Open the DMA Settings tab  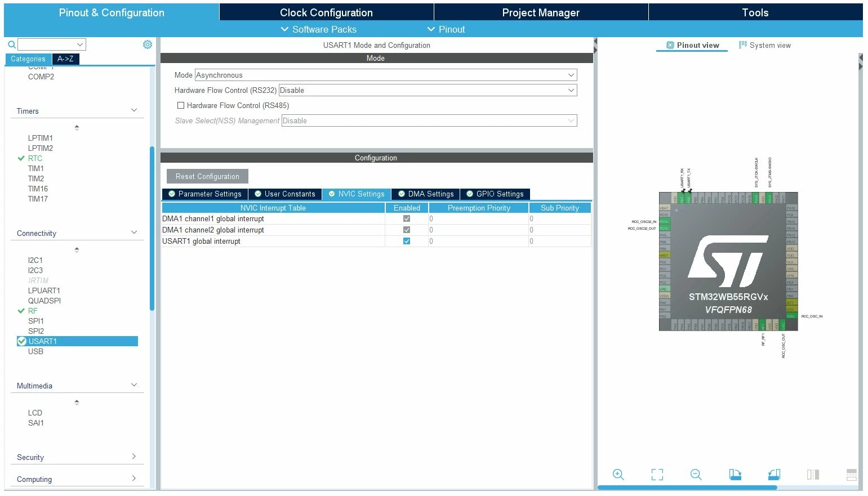tap(426, 194)
